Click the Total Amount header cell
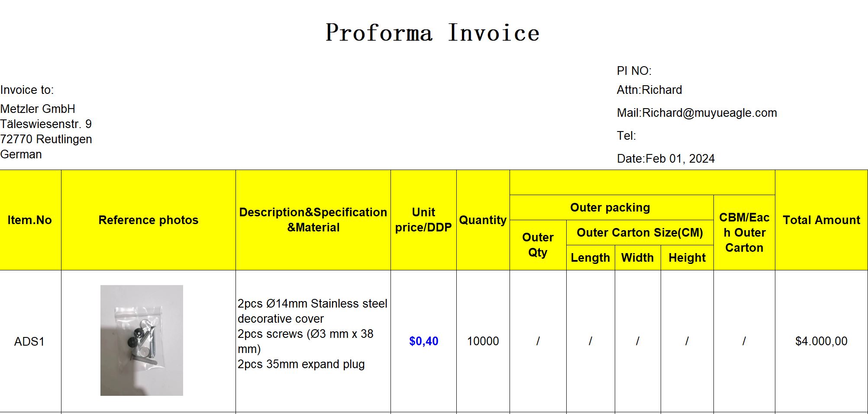 [x=821, y=220]
